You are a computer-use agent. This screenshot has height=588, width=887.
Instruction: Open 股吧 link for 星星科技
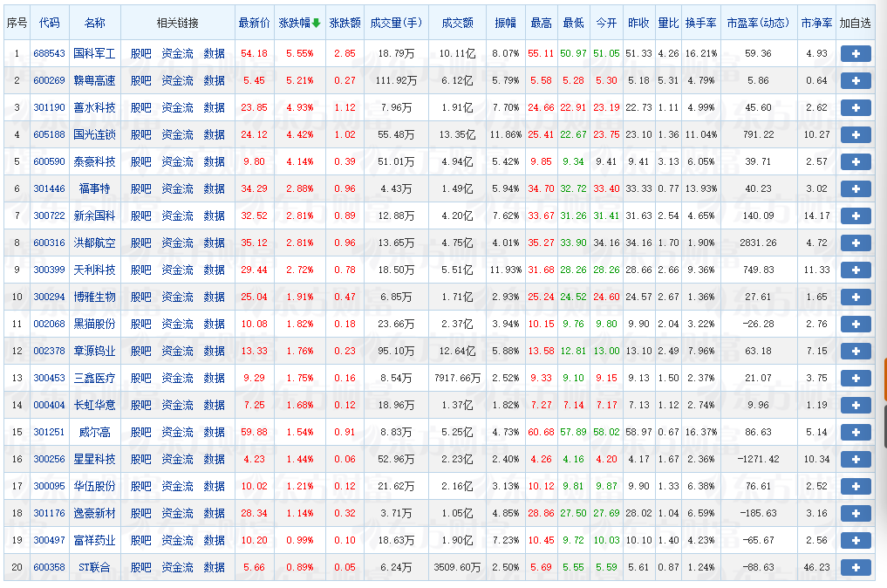(141, 460)
